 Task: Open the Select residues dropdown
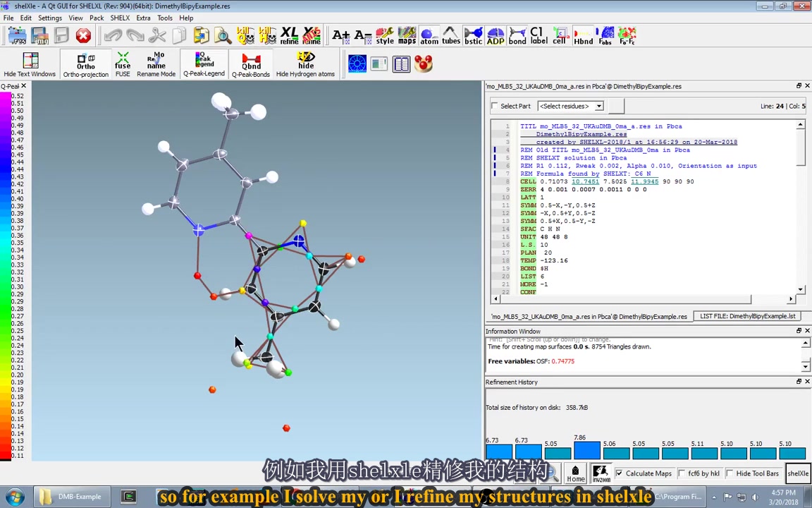[x=570, y=106]
